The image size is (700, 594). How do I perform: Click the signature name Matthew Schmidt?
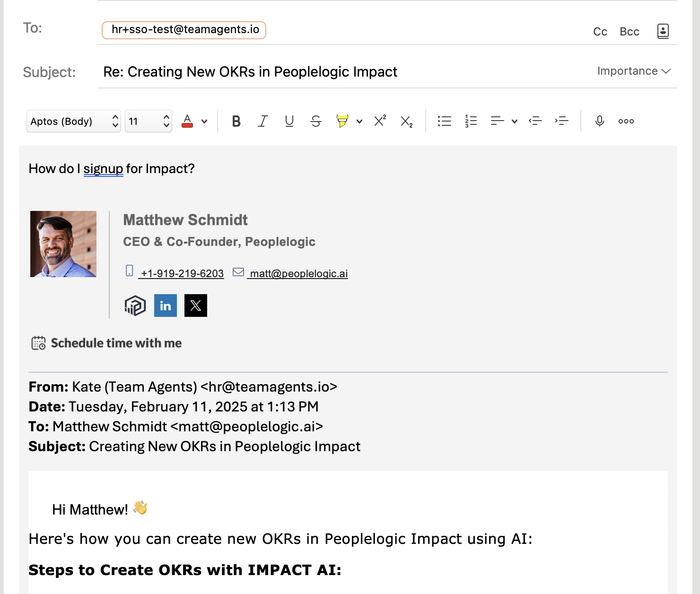[x=185, y=220]
